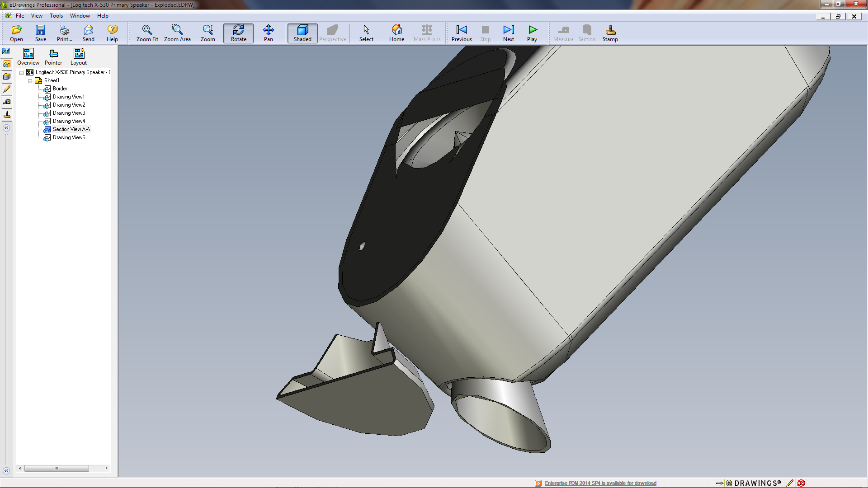The width and height of the screenshot is (868, 488).
Task: Open the Window menu
Action: pos(80,16)
